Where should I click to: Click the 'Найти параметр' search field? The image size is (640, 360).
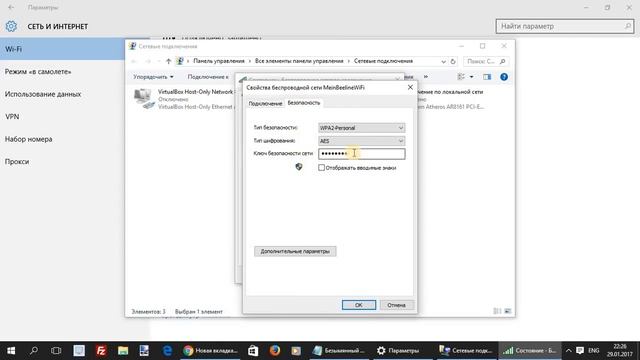click(565, 26)
